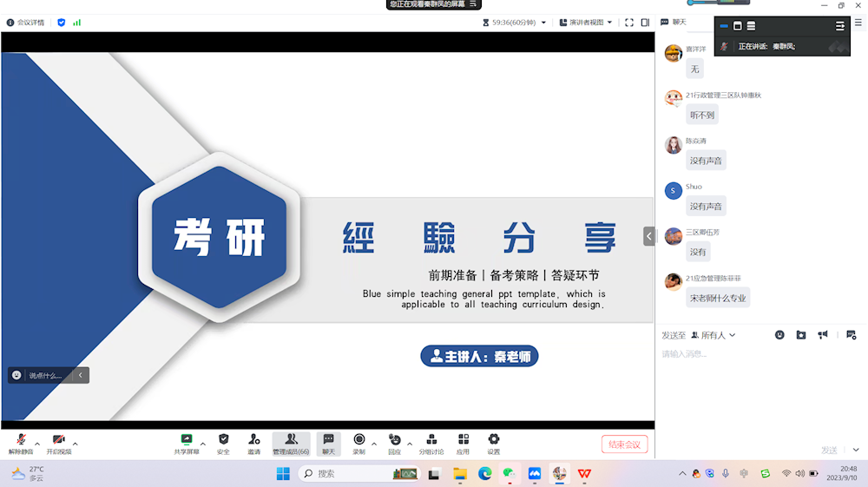
Task: Expand recording options arrow beside 录制
Action: [374, 444]
